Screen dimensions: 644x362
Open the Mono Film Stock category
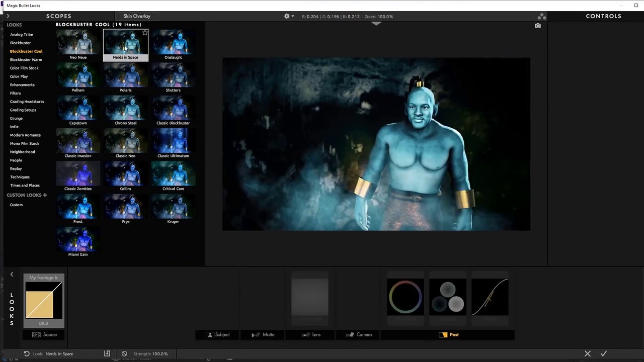click(25, 143)
